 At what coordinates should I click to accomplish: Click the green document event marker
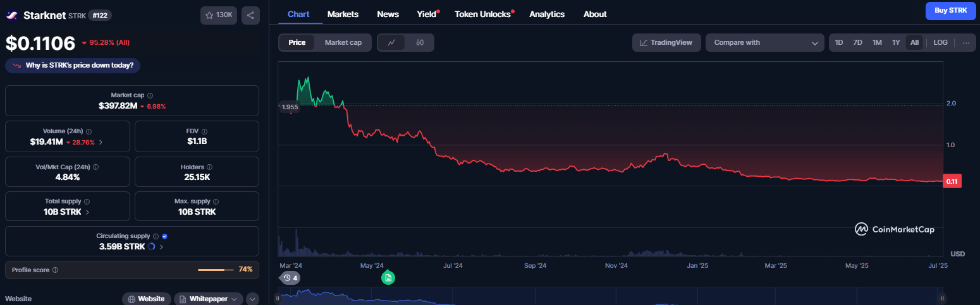388,277
